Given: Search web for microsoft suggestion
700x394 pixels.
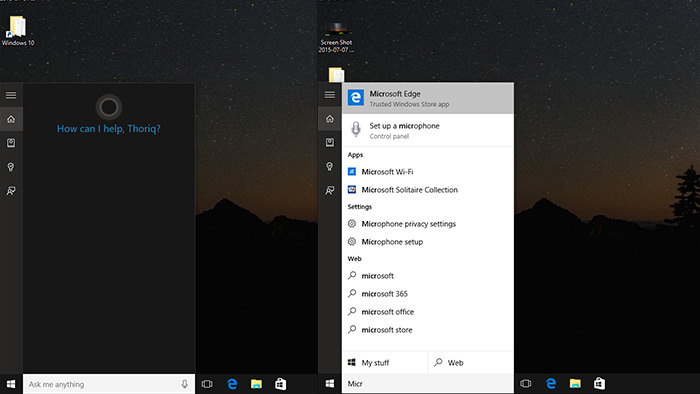Looking at the screenshot, I should click(428, 276).
